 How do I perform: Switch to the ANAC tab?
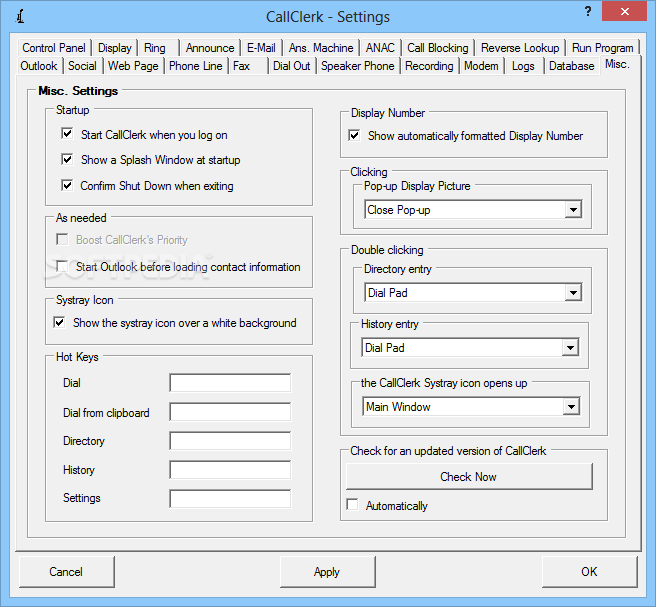coord(380,48)
